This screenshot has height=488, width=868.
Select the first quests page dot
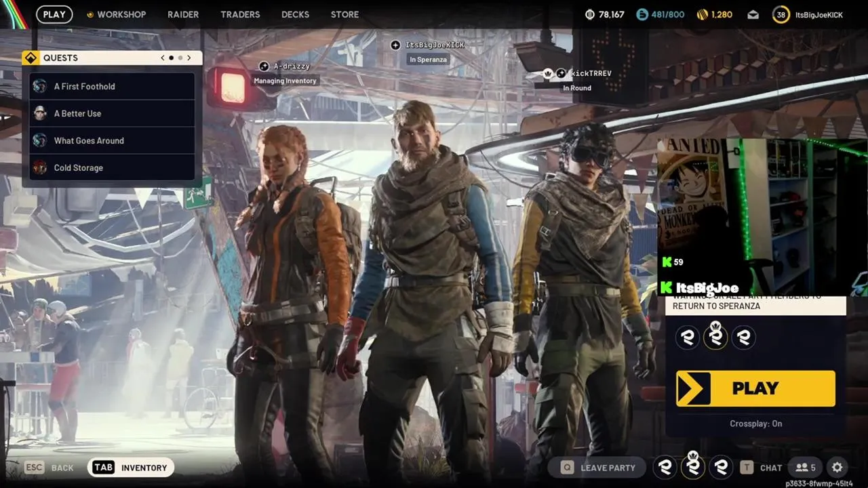(171, 58)
